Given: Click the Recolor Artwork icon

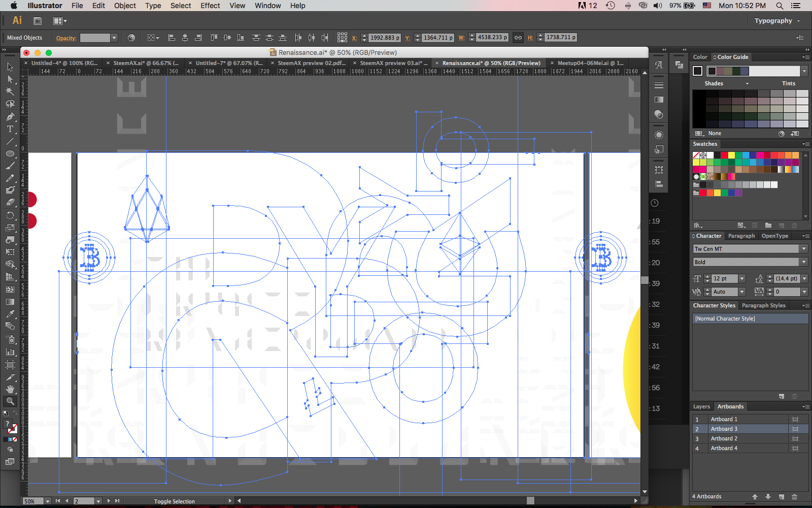Looking at the screenshot, I should pos(131,38).
